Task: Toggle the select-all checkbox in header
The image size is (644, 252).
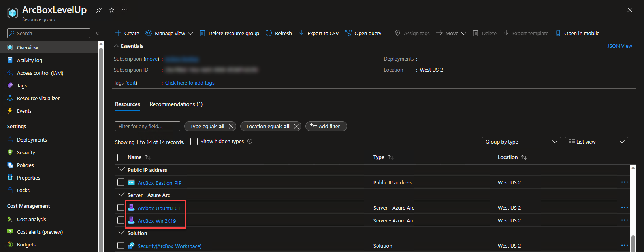Action: tap(121, 157)
